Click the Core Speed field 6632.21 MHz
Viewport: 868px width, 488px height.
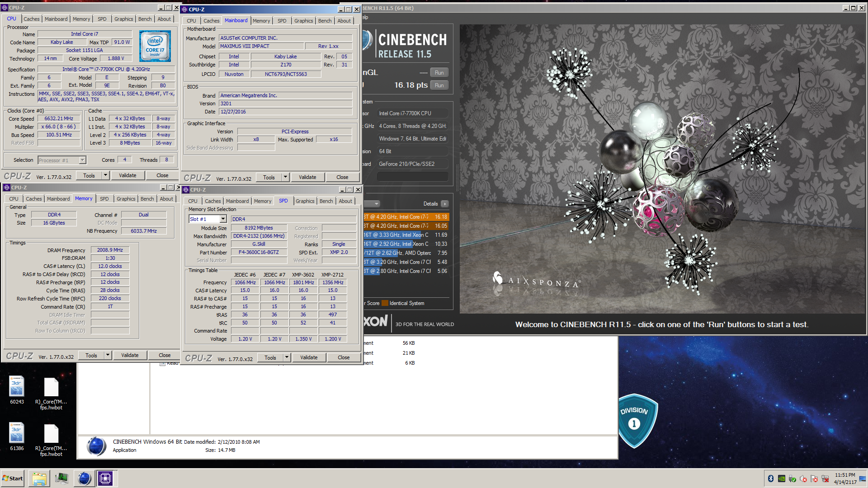click(x=59, y=118)
